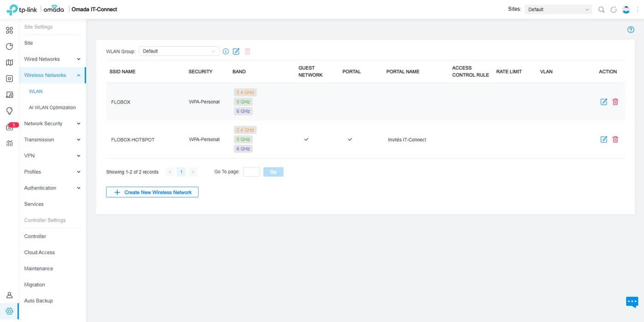The image size is (644, 322).
Task: Click the Go pagination button
Action: (273, 171)
